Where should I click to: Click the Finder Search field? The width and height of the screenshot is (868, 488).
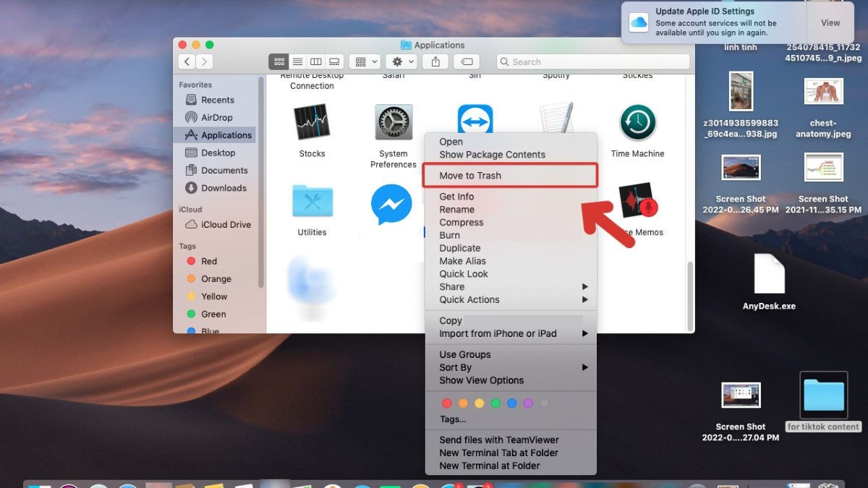click(x=593, y=62)
